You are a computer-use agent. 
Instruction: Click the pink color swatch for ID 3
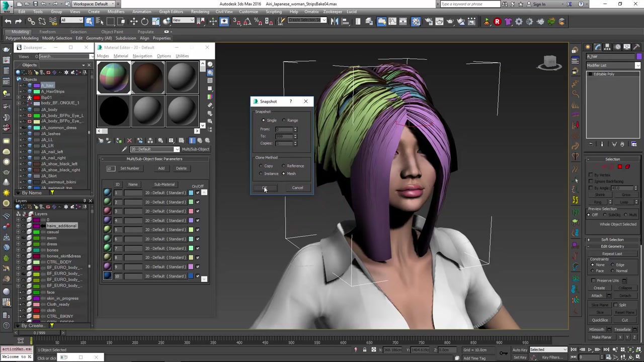(191, 211)
